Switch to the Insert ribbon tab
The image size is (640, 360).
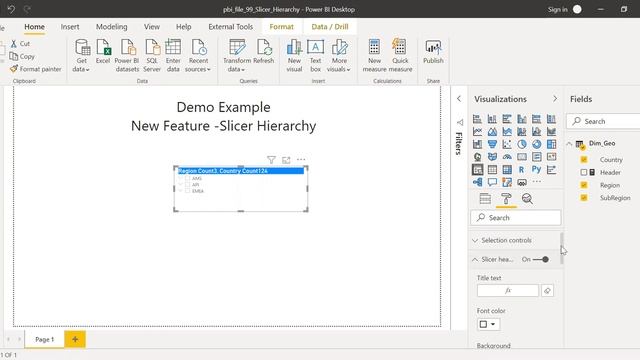pyautogui.click(x=70, y=27)
